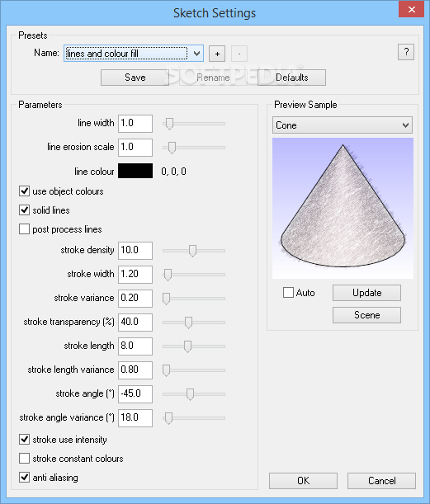Click the stroke length slider handle
This screenshot has height=504, width=430.
click(187, 346)
